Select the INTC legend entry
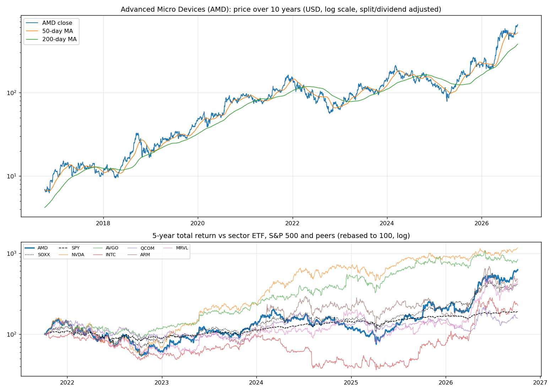The image size is (554, 392). pyautogui.click(x=104, y=255)
